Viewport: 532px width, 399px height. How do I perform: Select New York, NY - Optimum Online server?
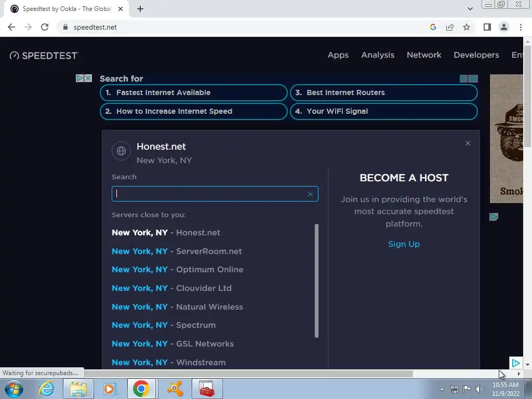pos(178,270)
